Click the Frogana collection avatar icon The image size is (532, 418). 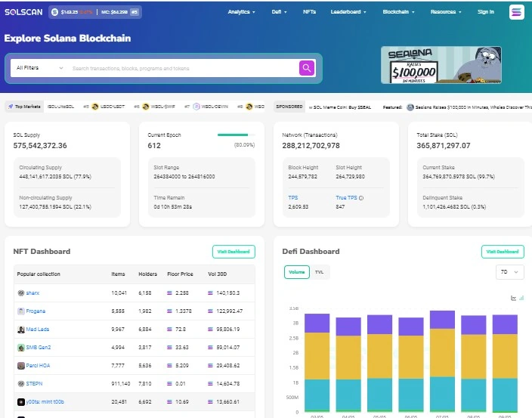tap(21, 311)
